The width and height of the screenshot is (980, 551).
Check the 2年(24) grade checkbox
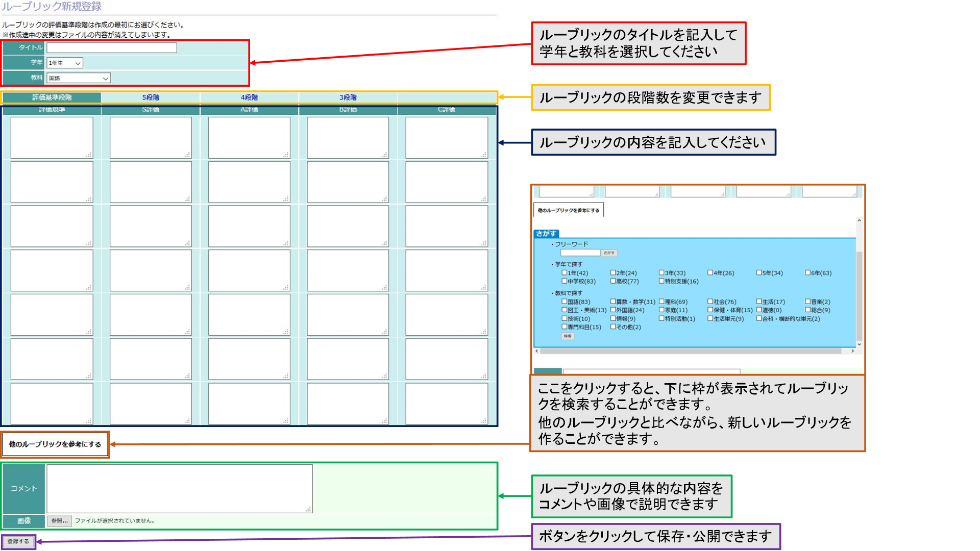[613, 273]
